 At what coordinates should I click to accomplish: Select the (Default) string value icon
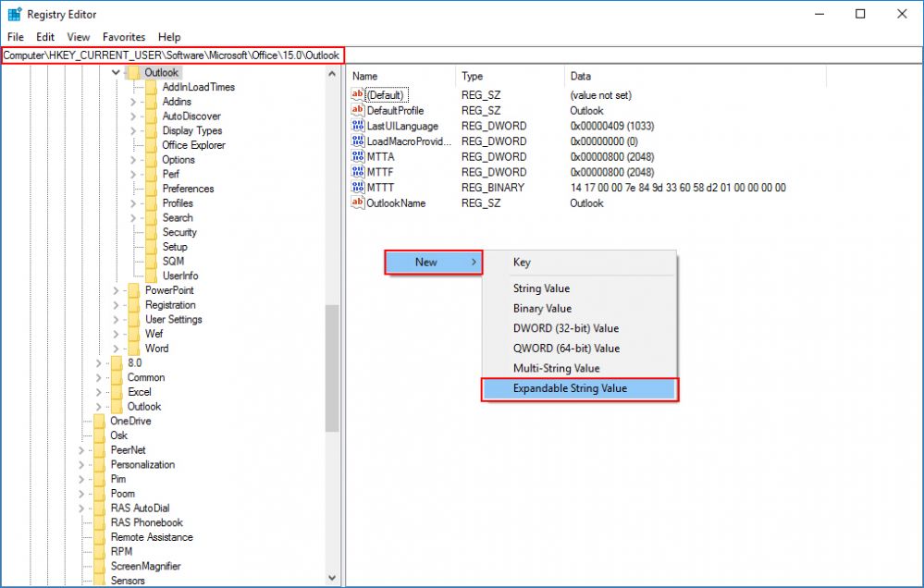point(357,94)
